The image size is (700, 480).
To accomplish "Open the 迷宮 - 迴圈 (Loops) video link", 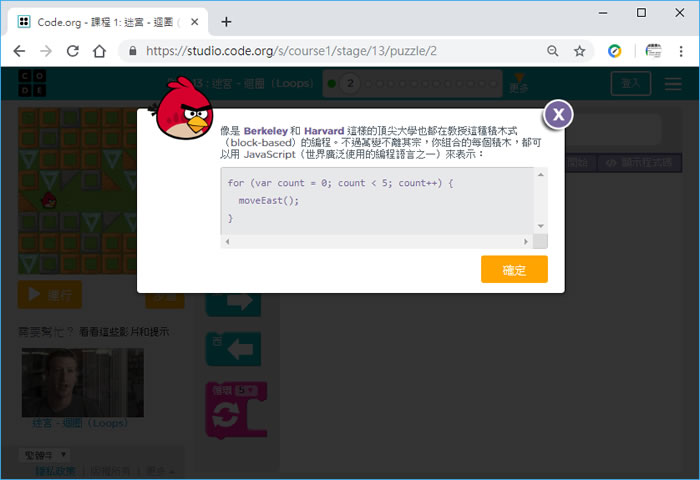I will tap(80, 423).
